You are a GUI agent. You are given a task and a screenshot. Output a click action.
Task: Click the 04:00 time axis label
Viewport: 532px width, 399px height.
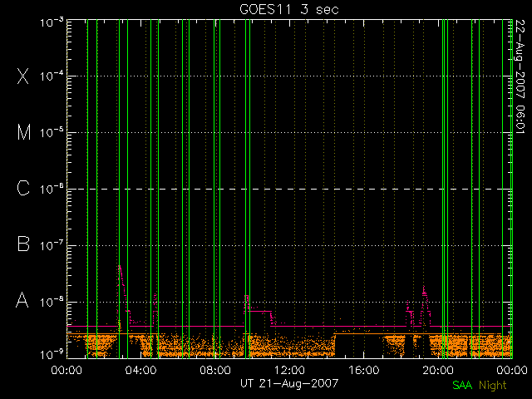(140, 370)
